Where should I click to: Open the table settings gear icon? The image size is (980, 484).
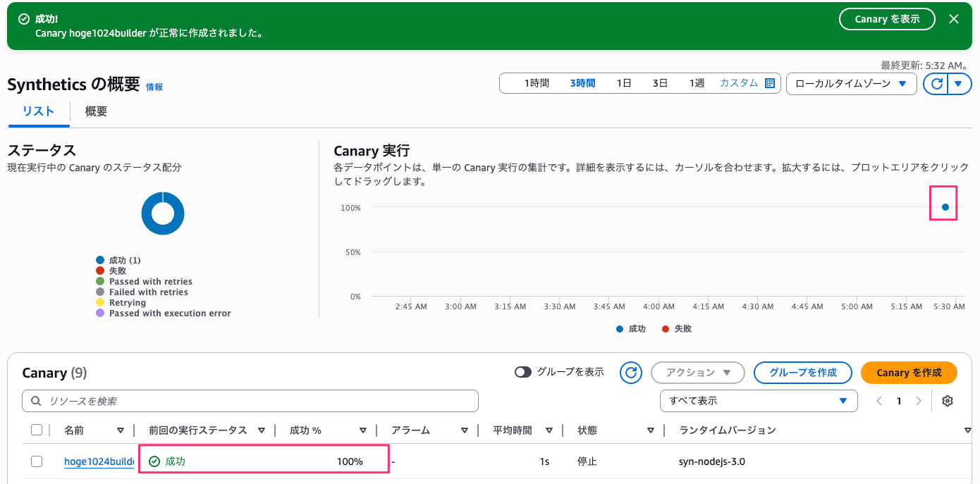[948, 401]
